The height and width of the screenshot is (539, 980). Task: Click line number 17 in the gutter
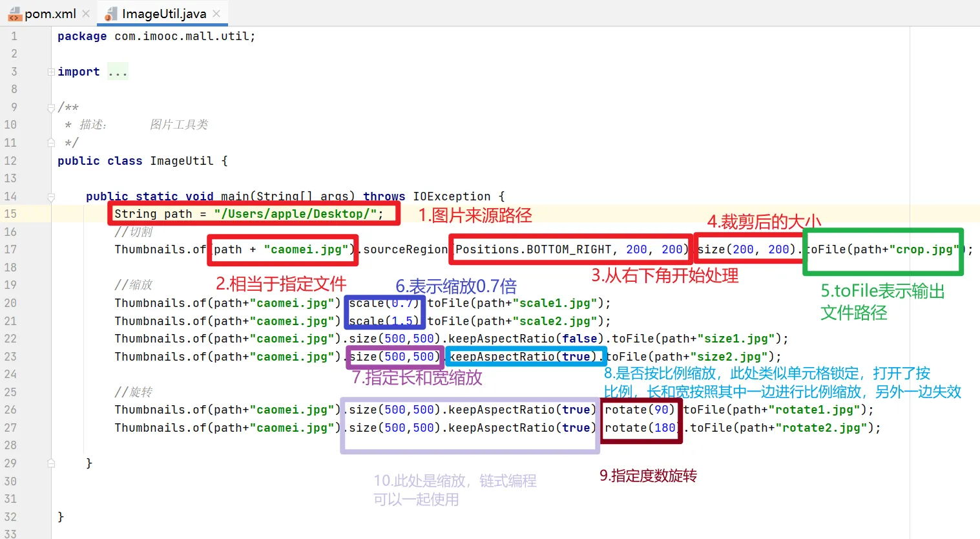click(x=10, y=249)
